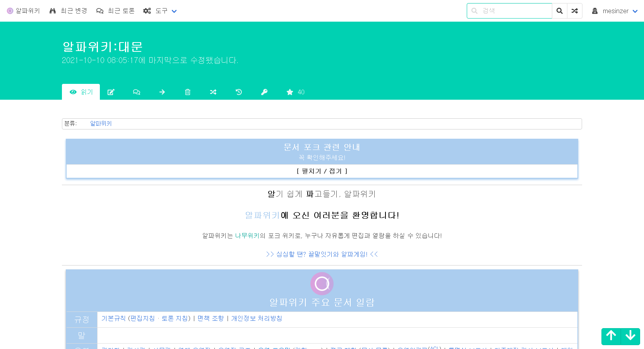
Task: Open 편집지침 link
Action: coord(142,318)
